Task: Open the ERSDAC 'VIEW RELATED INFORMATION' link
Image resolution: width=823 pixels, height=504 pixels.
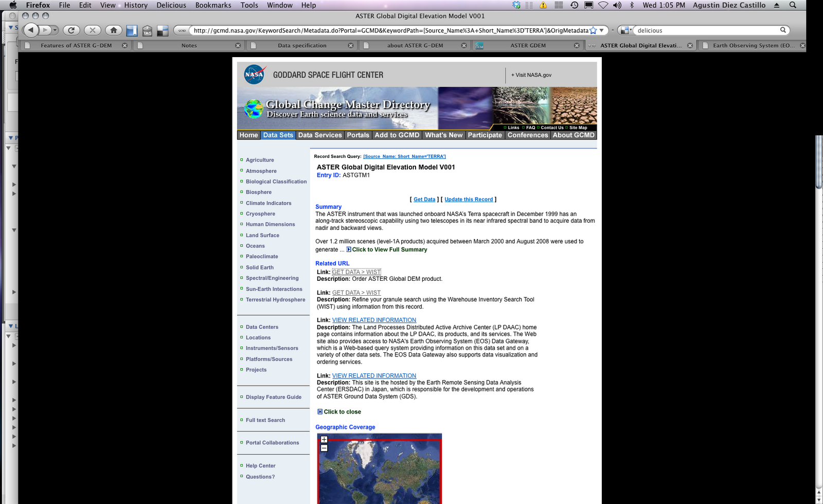Action: click(x=374, y=376)
